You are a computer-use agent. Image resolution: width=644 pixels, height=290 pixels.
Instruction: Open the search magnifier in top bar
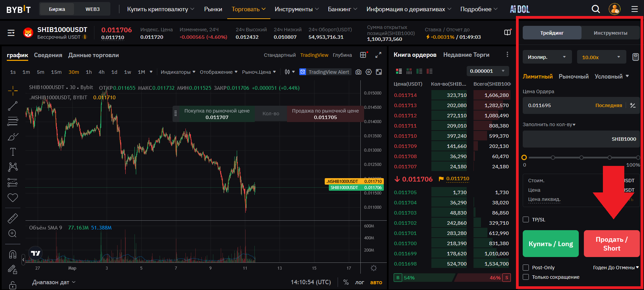tap(595, 9)
